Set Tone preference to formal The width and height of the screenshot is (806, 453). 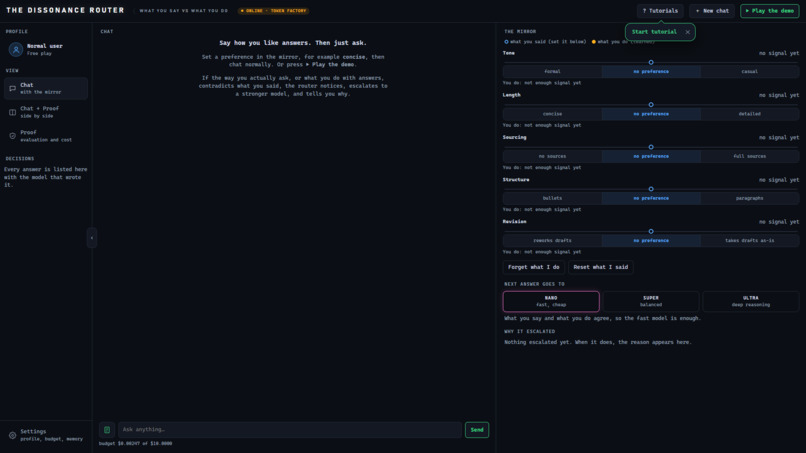click(552, 71)
